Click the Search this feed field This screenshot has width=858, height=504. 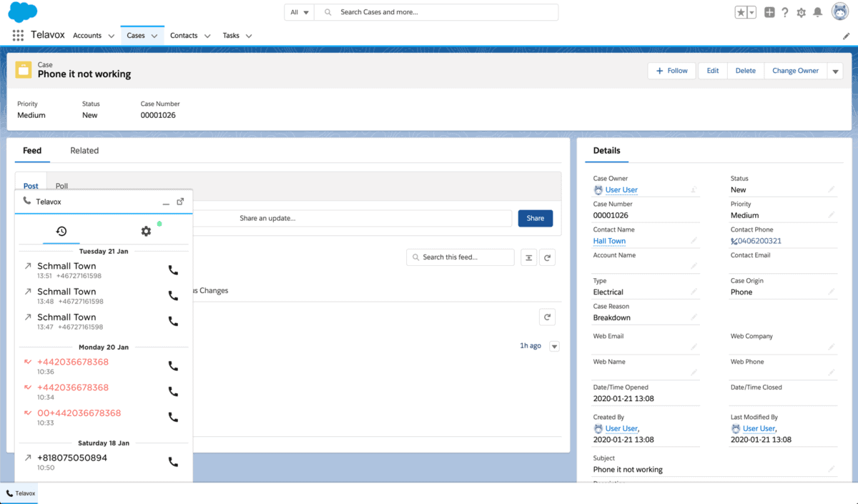pyautogui.click(x=460, y=257)
